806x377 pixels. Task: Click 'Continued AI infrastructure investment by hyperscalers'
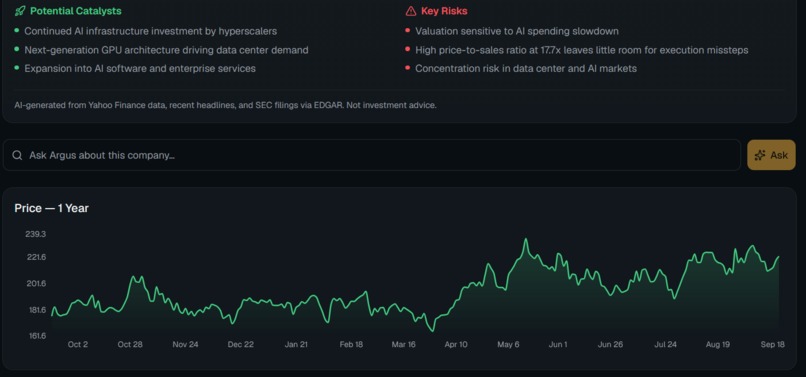point(151,31)
